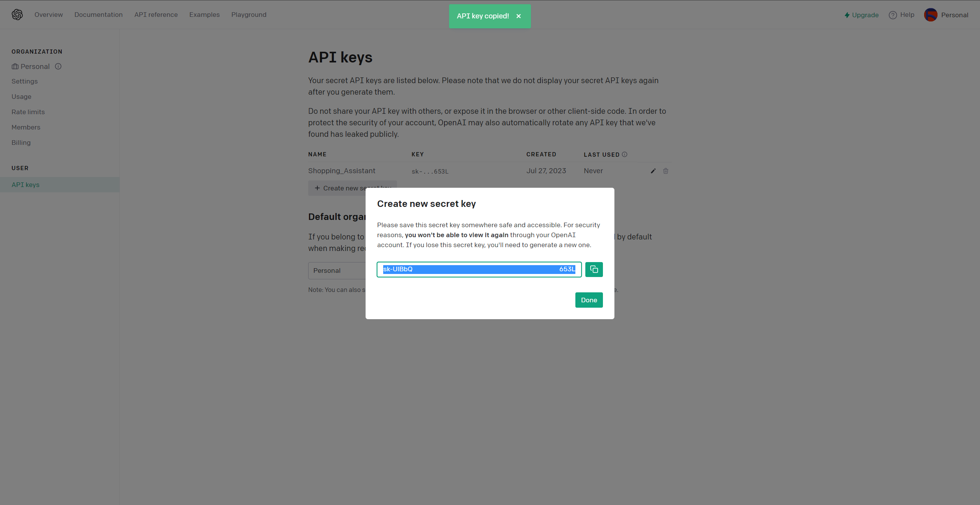Click the delete trash icon for Shopping_Assistant

pos(665,171)
